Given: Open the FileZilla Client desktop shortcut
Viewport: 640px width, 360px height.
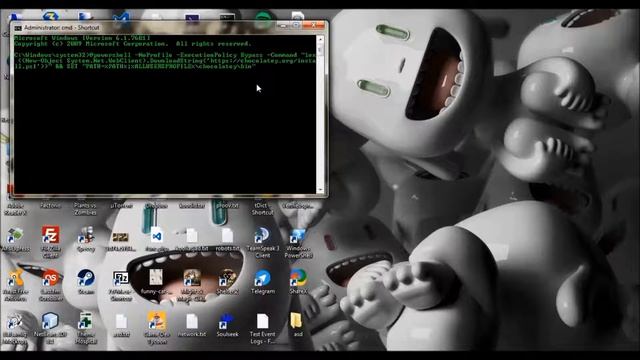Looking at the screenshot, I should [x=51, y=235].
